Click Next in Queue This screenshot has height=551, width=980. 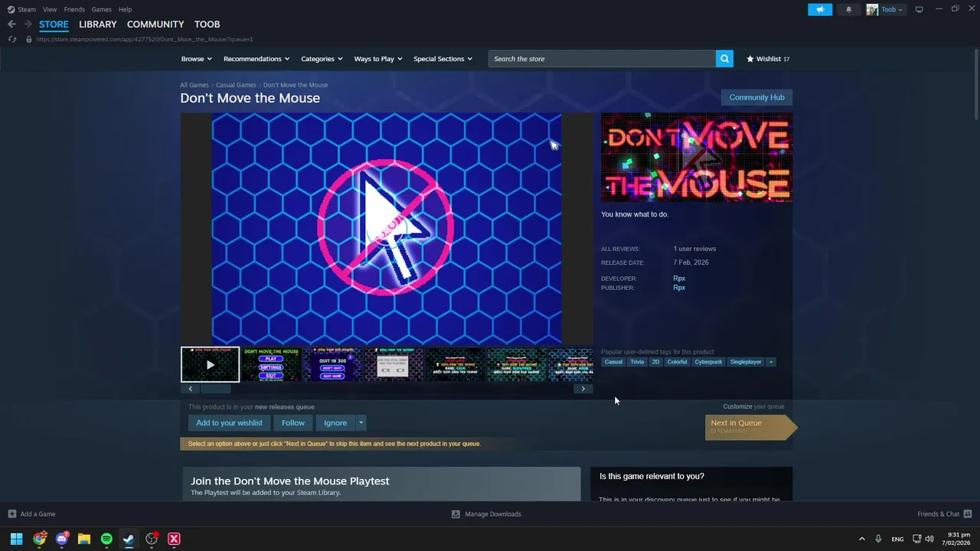pos(750,426)
